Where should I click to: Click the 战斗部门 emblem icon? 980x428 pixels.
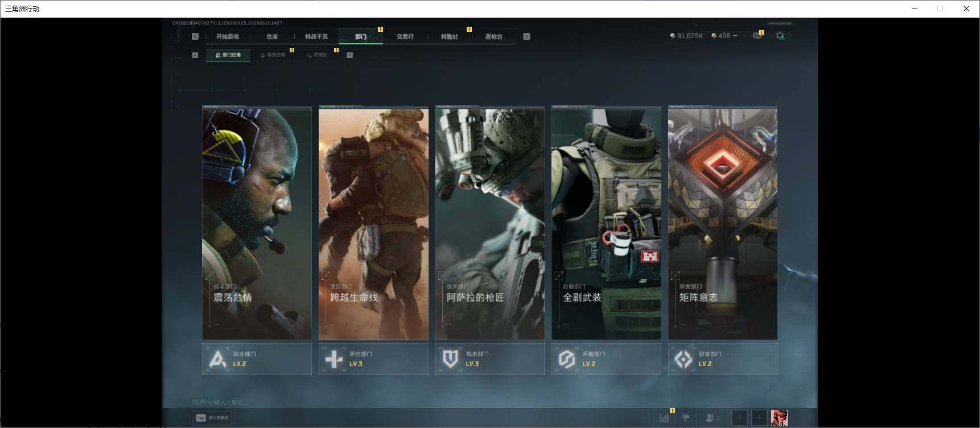click(x=217, y=359)
